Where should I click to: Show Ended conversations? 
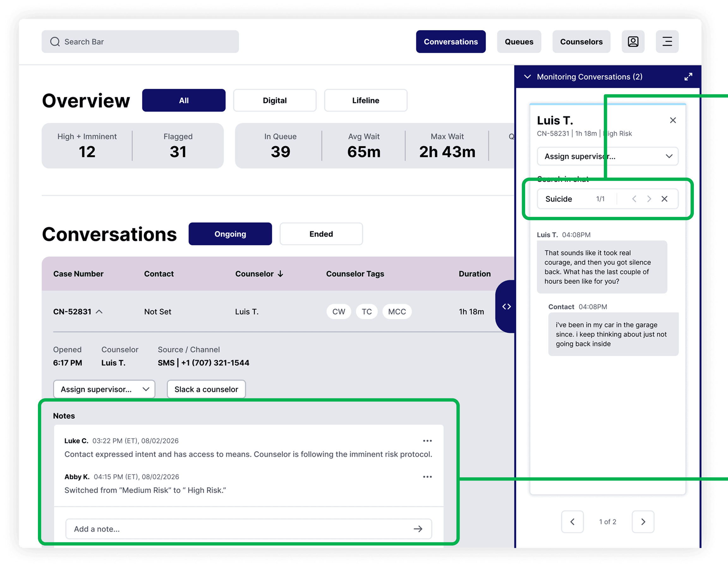click(321, 234)
